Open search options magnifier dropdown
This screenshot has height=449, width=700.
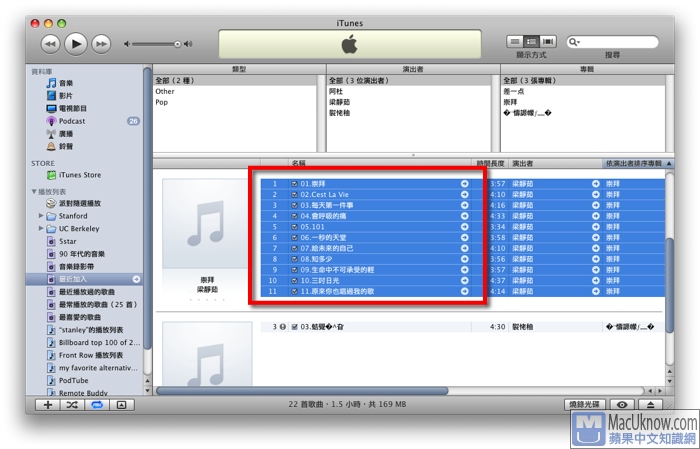point(574,42)
